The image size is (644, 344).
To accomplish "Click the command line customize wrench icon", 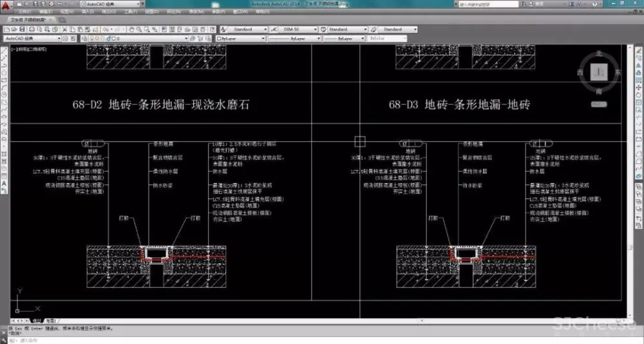I will (x=4, y=340).
